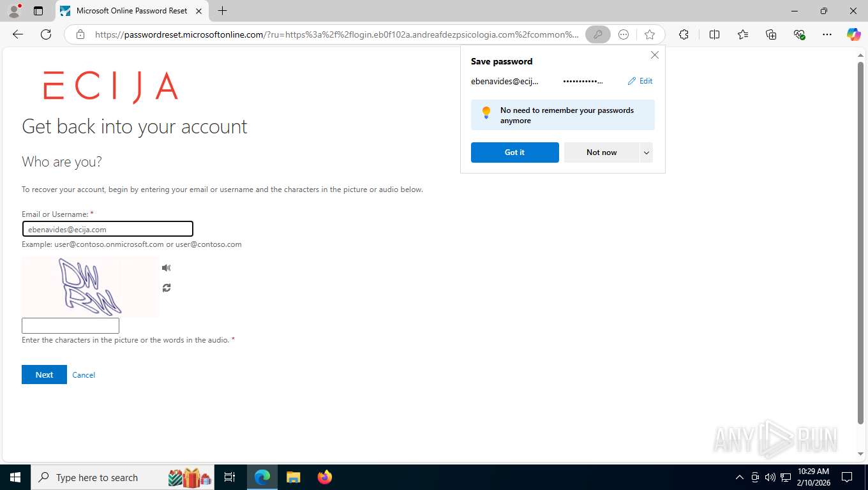This screenshot has width=868, height=490.
Task: Open the Windows Start menu
Action: [x=15, y=477]
